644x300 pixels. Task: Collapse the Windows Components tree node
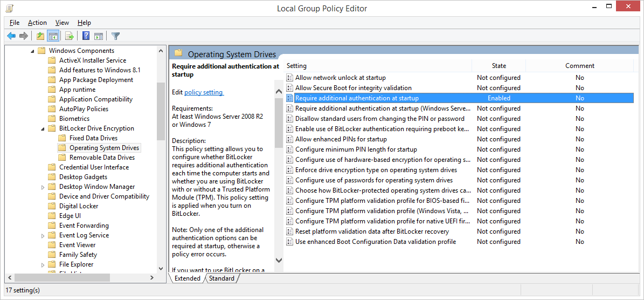(32, 51)
